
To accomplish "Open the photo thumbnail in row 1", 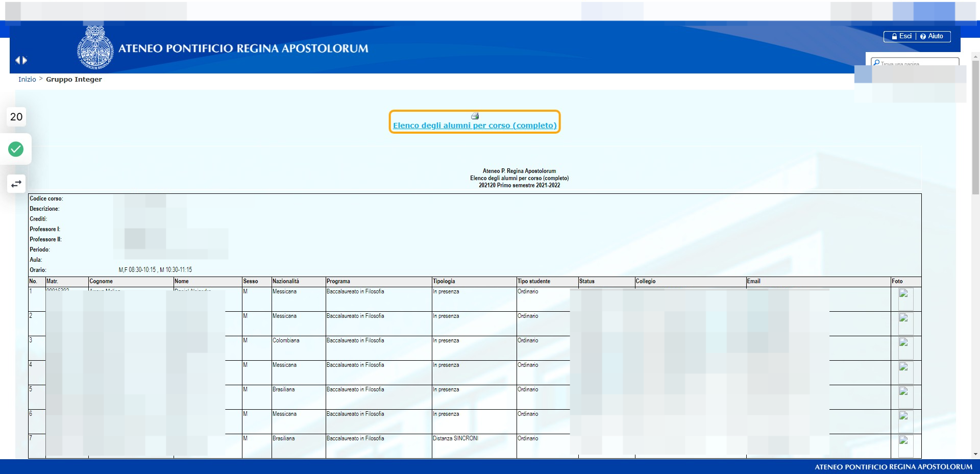I will click(x=905, y=299).
